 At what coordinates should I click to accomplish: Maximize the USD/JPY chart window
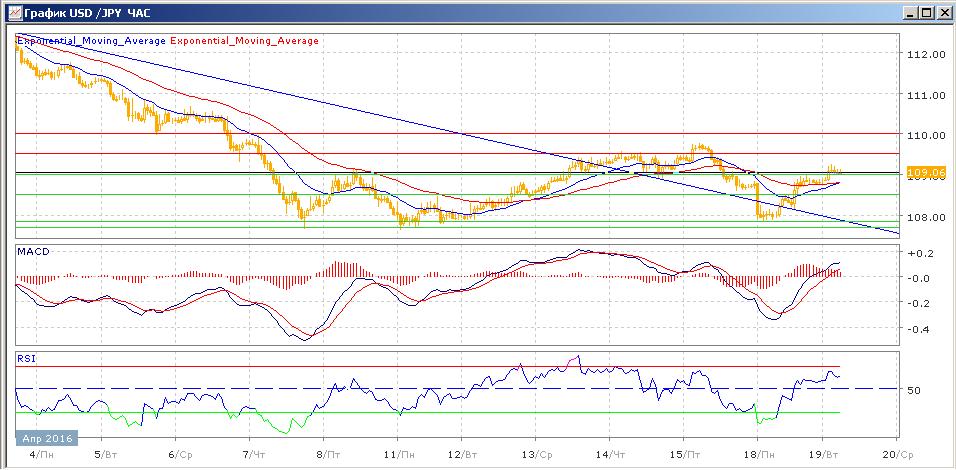pos(926,13)
